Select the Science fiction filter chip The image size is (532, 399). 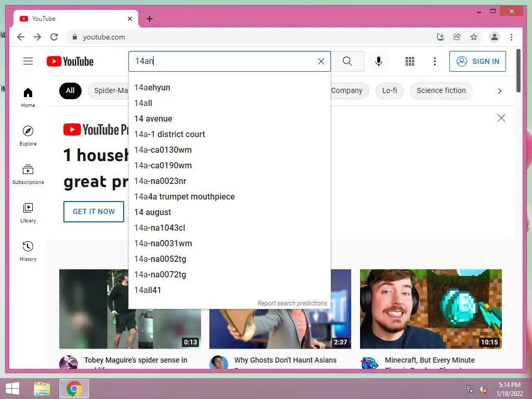441,90
